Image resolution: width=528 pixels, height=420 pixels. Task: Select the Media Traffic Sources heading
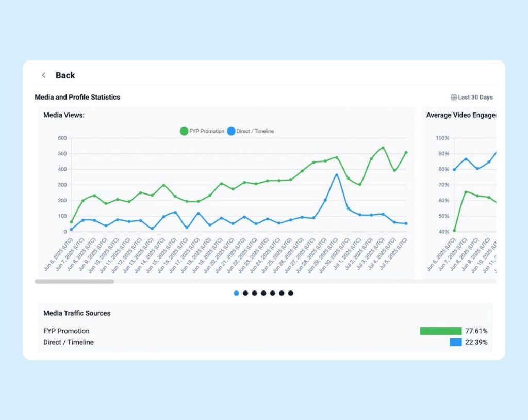[77, 313]
